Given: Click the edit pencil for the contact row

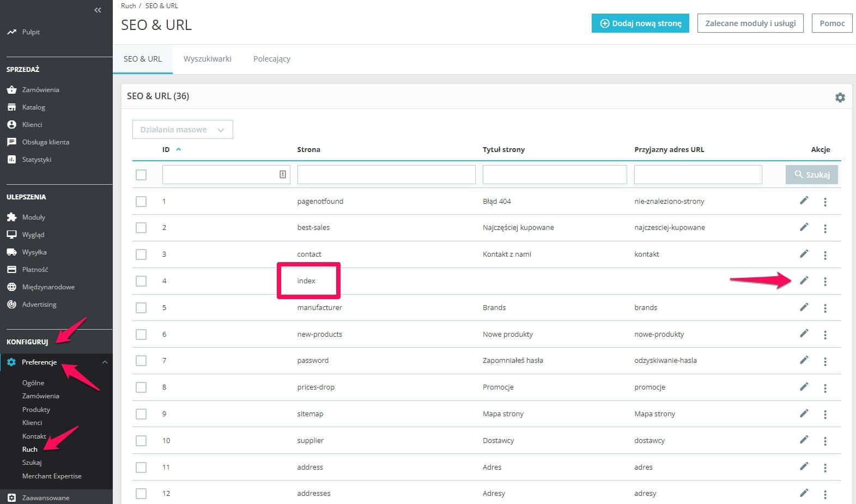Looking at the screenshot, I should tap(804, 254).
